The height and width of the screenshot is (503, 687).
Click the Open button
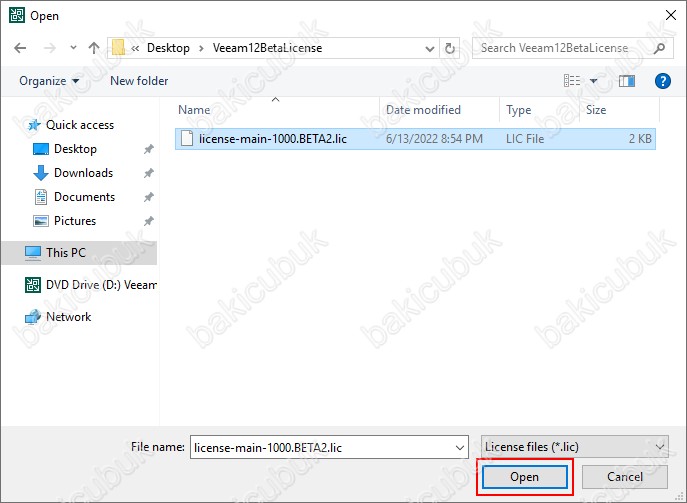click(x=524, y=477)
